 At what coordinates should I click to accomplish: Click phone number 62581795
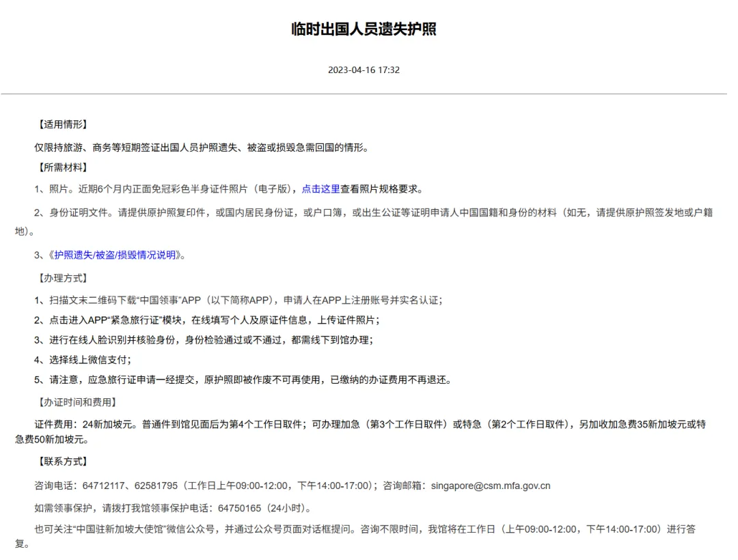(x=156, y=486)
